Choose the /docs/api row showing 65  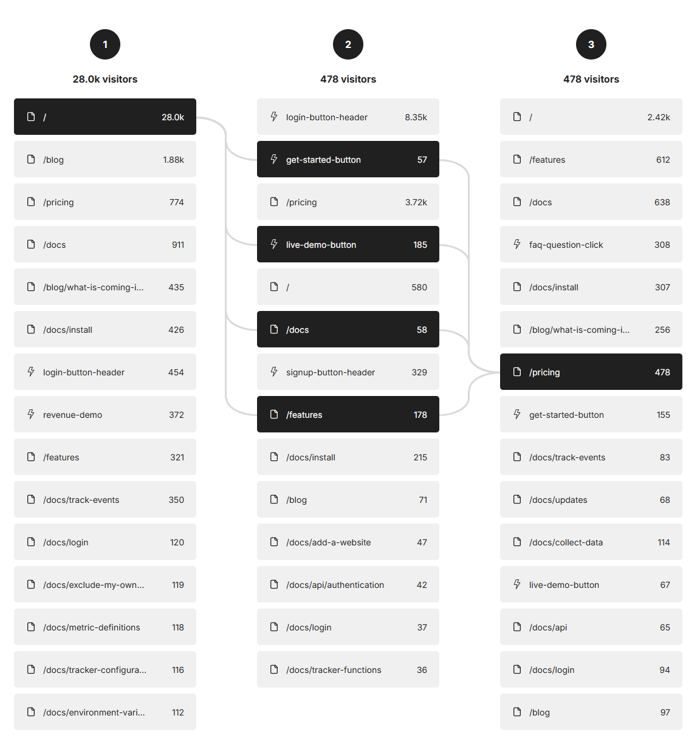[x=591, y=627]
